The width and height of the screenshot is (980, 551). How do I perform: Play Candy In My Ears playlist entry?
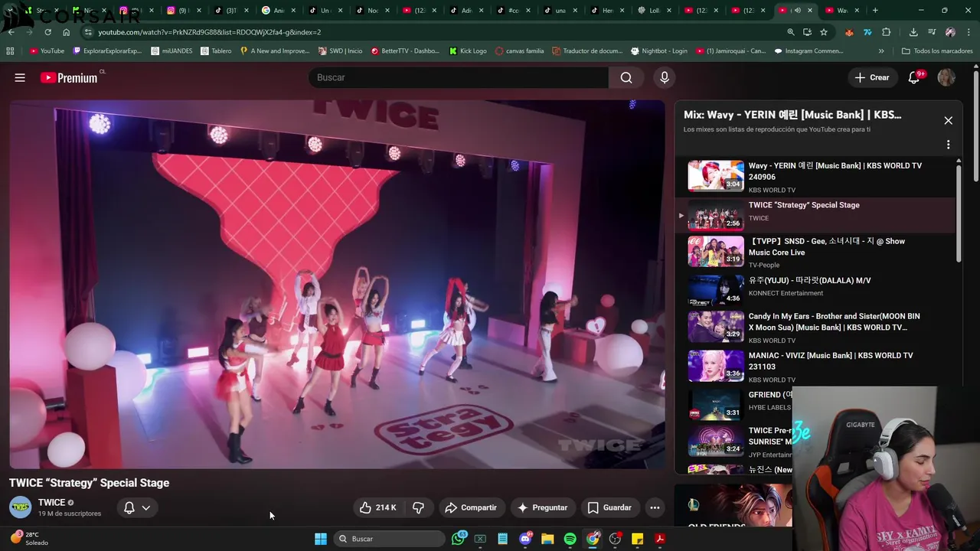pyautogui.click(x=815, y=327)
